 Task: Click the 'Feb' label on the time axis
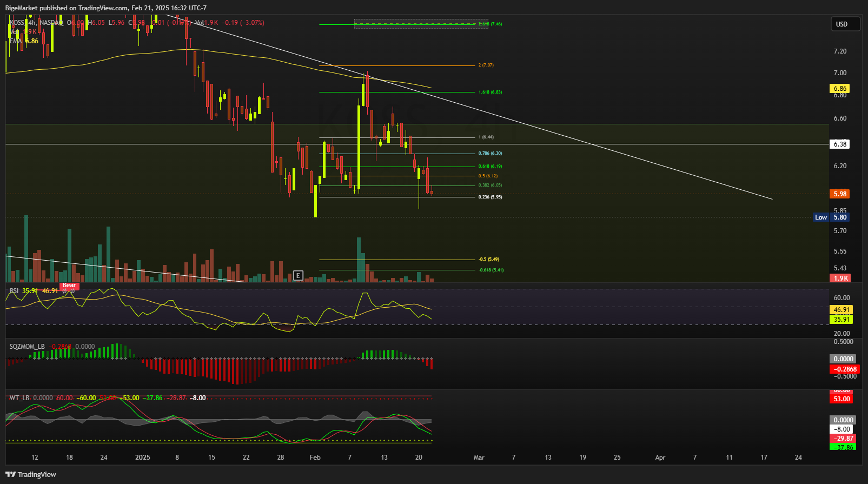click(315, 458)
